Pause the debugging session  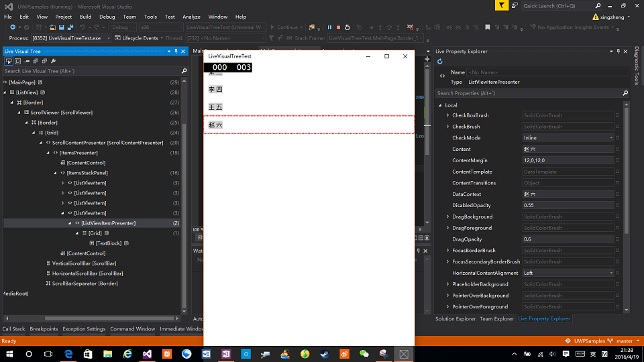pyautogui.click(x=329, y=27)
